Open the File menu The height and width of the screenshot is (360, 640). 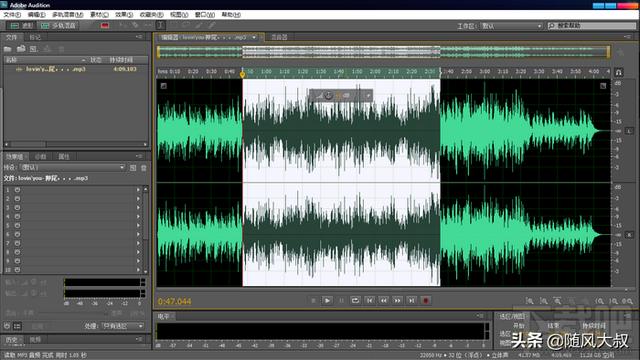[12, 15]
